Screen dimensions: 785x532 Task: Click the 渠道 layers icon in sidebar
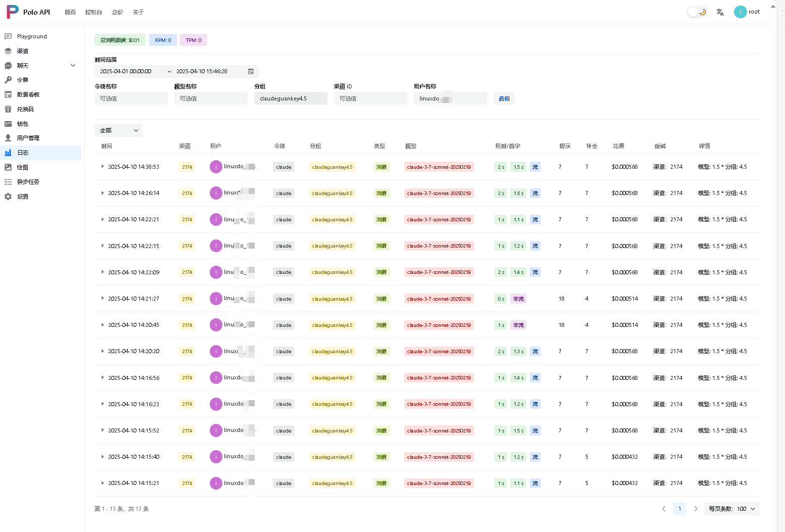[x=8, y=51]
